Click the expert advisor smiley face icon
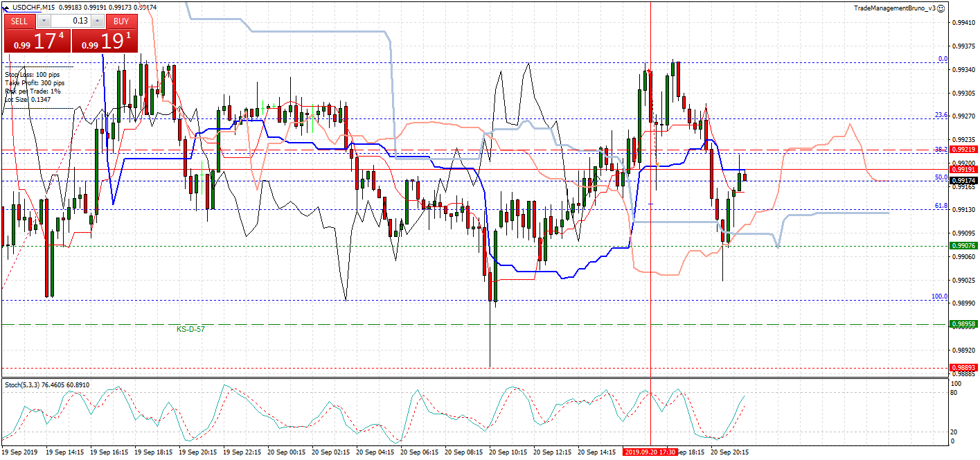Viewport: 980px width, 460px height. (x=941, y=8)
